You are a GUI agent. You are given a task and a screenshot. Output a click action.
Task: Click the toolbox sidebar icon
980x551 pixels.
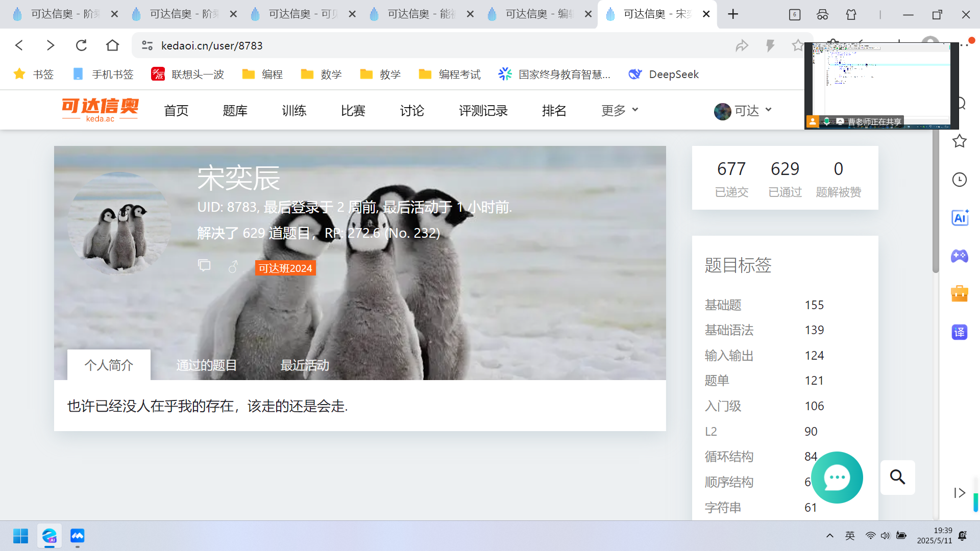960,294
